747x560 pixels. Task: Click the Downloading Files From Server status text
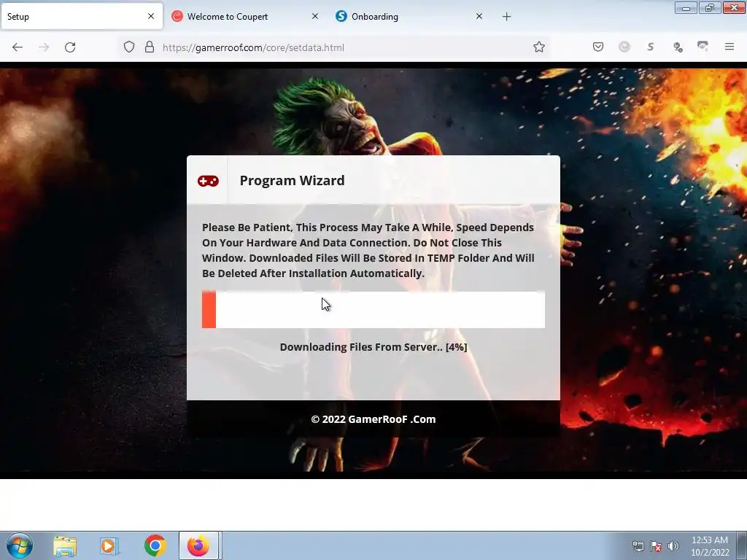pos(373,347)
